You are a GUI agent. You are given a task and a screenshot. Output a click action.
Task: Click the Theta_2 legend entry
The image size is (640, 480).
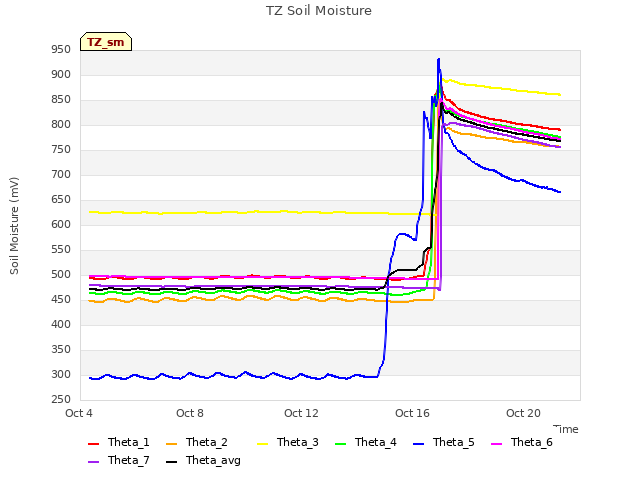[197, 442]
